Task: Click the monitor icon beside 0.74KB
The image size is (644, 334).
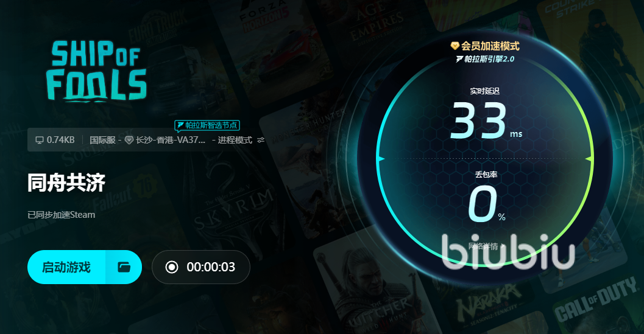Action: (x=40, y=141)
